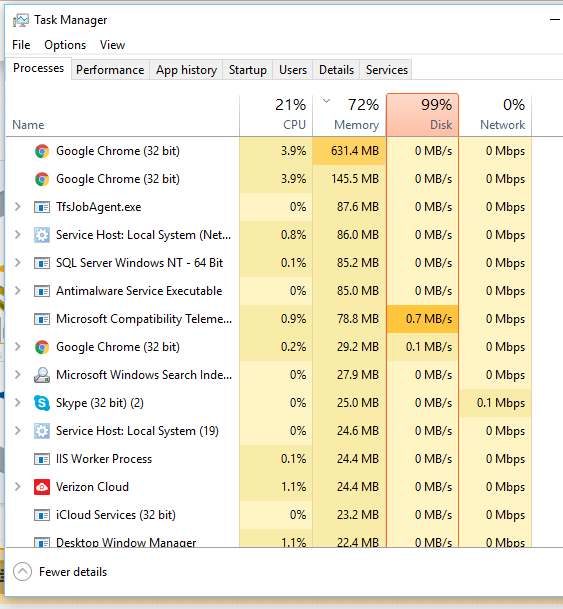This screenshot has height=609, width=563.
Task: Open the Options menu
Action: click(x=65, y=45)
